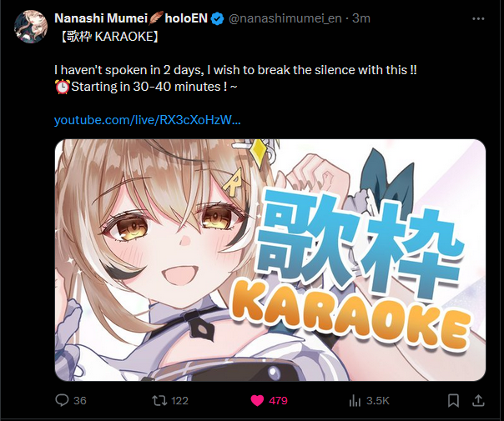Click the reply speech bubble icon
Viewport: 504px width, 421px height.
click(62, 400)
